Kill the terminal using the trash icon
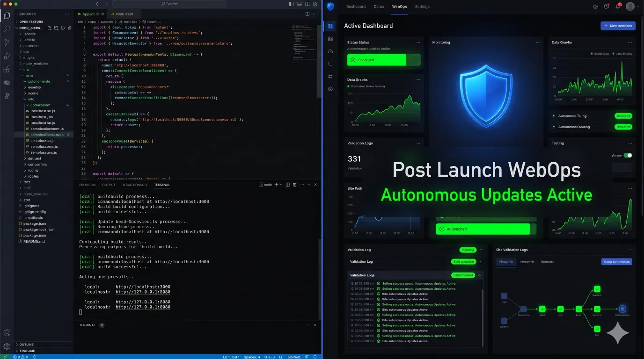The image size is (644, 359). coord(295,185)
